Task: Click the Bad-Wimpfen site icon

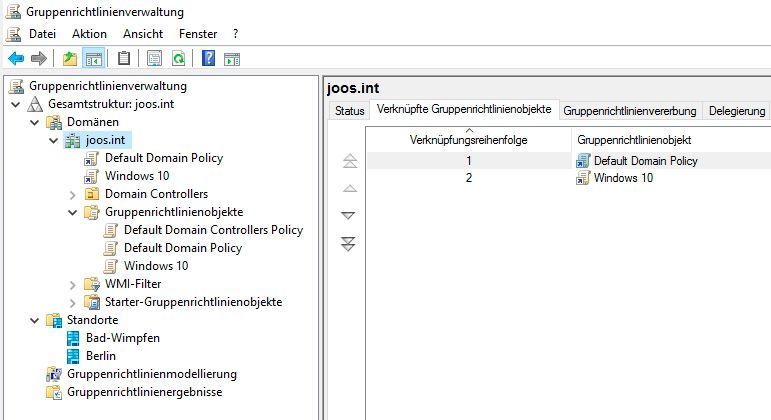Action: [x=73, y=338]
